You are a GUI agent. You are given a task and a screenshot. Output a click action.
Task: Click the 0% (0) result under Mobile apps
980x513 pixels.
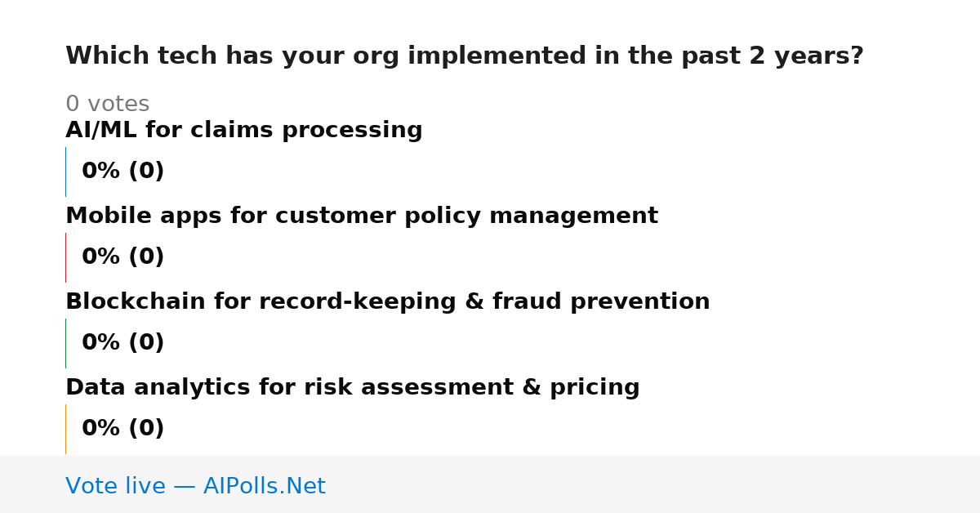coord(123,257)
